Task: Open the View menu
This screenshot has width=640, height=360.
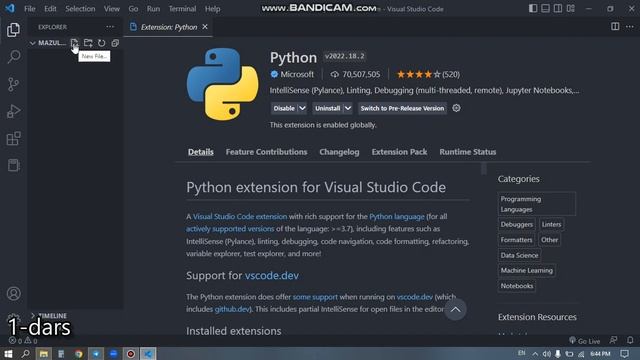Action: tap(111, 9)
